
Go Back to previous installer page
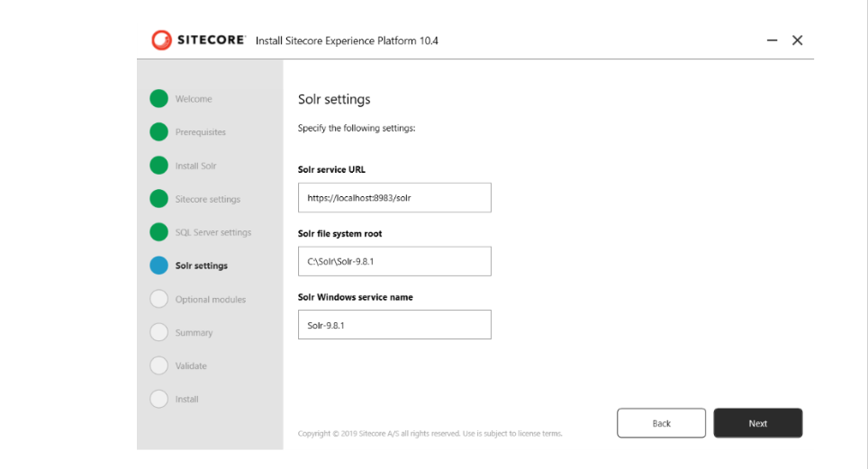[x=662, y=423]
